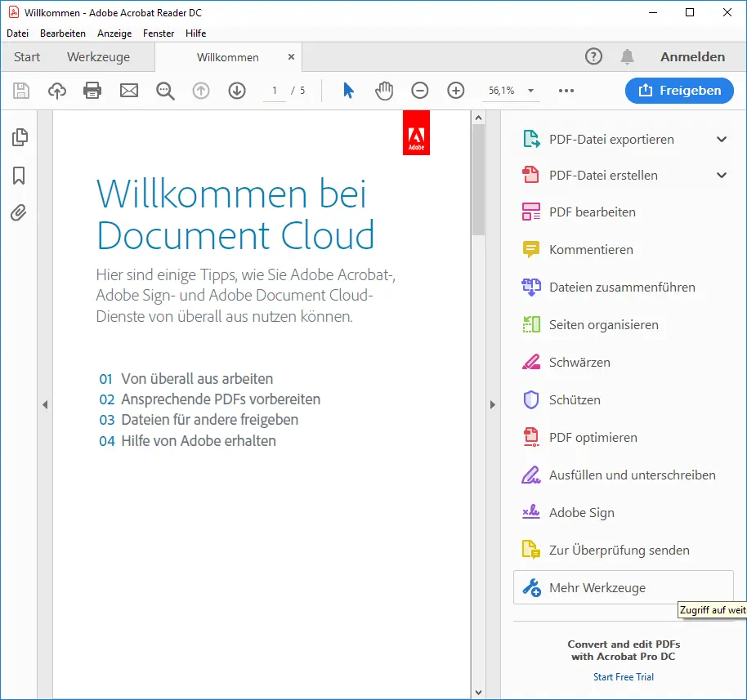The height and width of the screenshot is (700, 747).
Task: Click the Kommentieren speech bubble icon
Action: coord(531,249)
